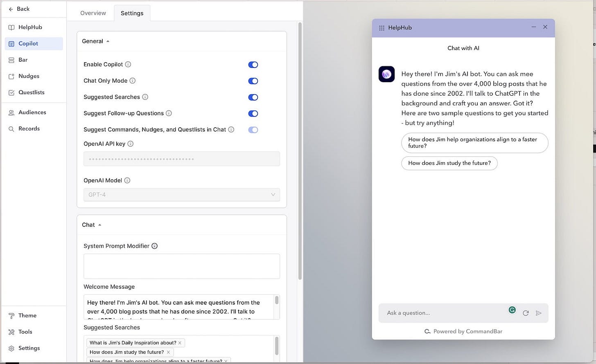Select Audiences in the sidebar menu
The image size is (596, 364).
[34, 112]
